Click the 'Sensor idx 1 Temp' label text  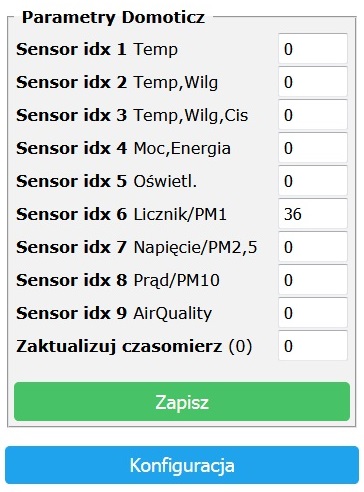97,49
